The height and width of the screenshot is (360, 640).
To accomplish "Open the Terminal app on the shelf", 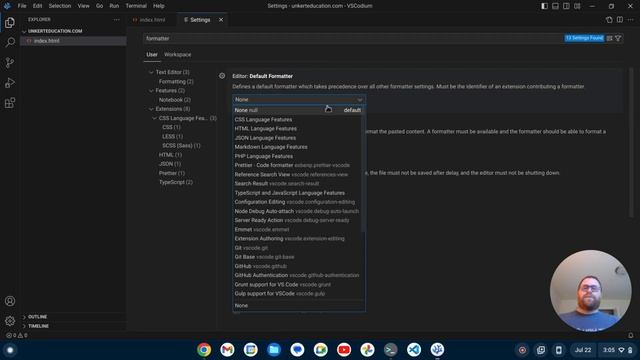I will tap(391, 350).
